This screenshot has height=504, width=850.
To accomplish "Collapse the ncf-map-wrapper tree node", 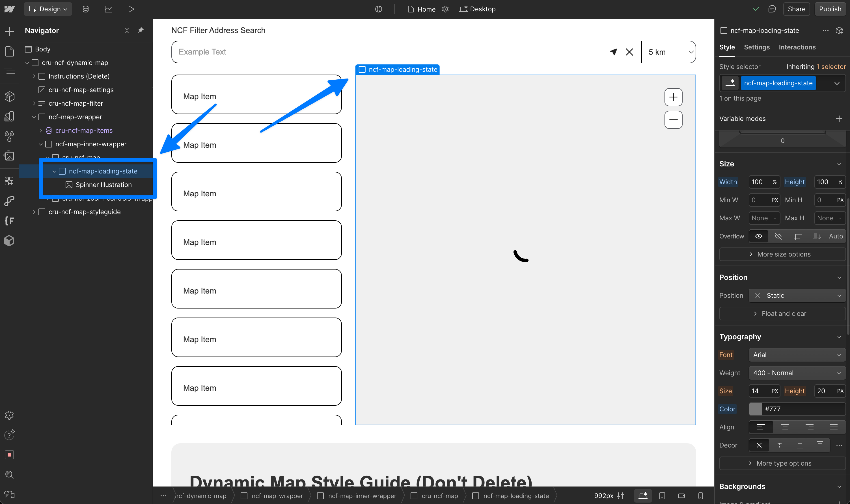I will (x=34, y=117).
